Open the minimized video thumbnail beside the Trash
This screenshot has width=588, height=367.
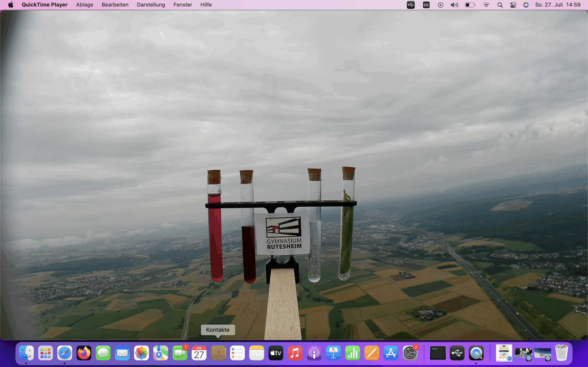pyautogui.click(x=542, y=354)
